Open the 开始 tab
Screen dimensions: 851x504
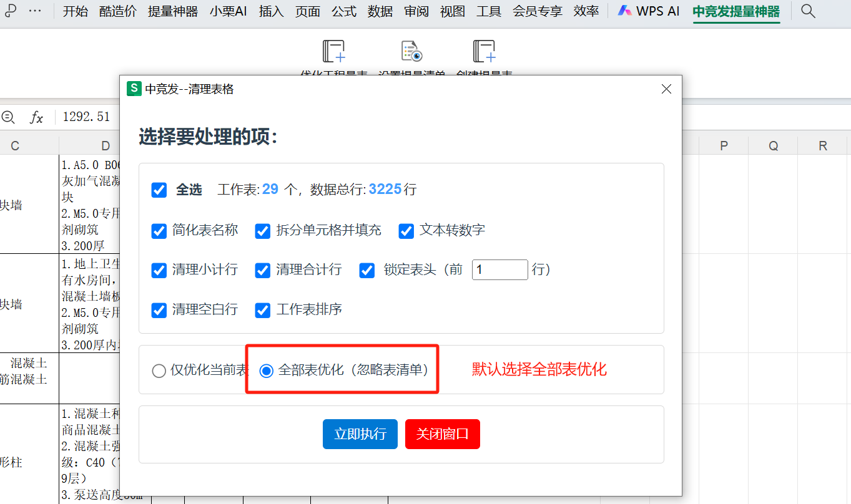tap(76, 11)
